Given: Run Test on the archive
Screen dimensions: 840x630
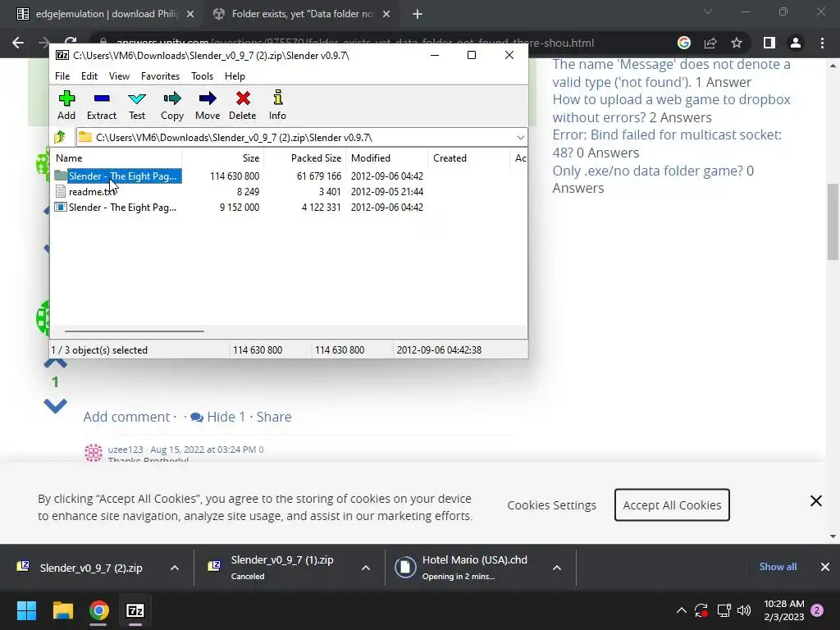Looking at the screenshot, I should 137,105.
